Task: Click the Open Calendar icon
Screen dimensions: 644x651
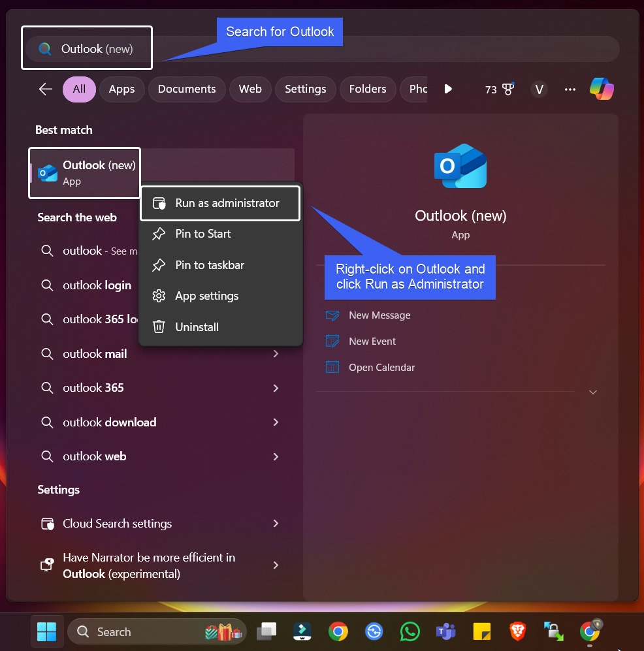Action: pos(332,368)
